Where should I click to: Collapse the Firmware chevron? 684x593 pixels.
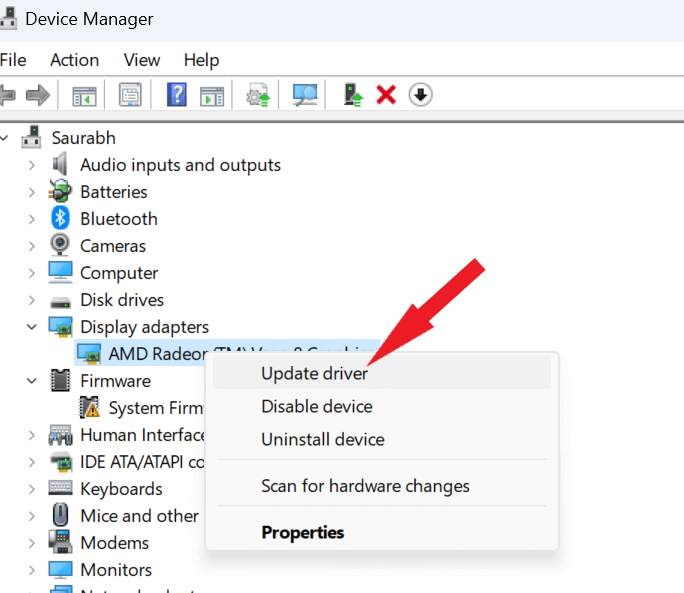point(31,381)
